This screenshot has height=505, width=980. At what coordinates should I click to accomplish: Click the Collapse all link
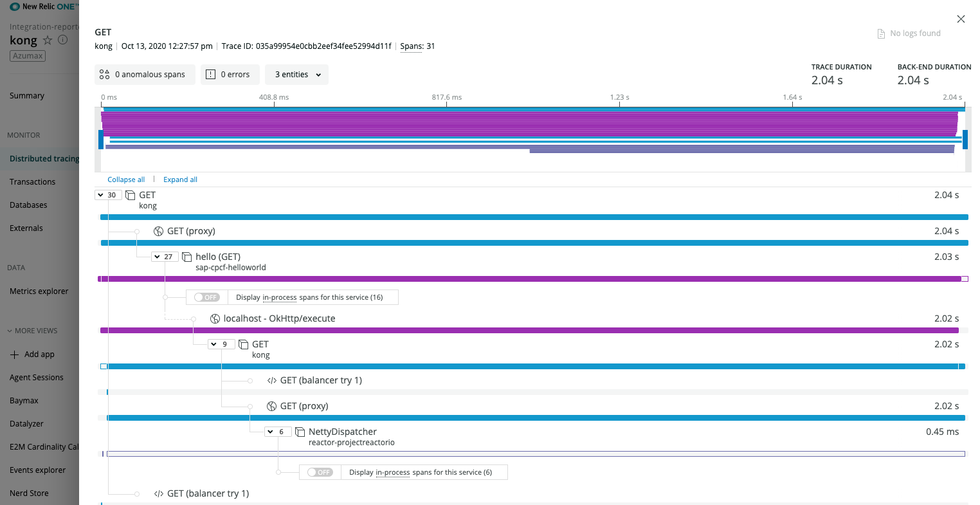pyautogui.click(x=126, y=179)
